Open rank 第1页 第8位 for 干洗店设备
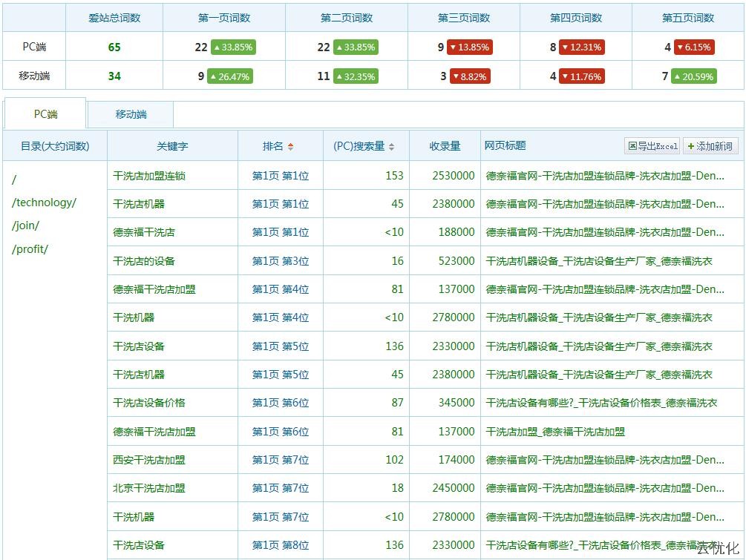 click(281, 545)
